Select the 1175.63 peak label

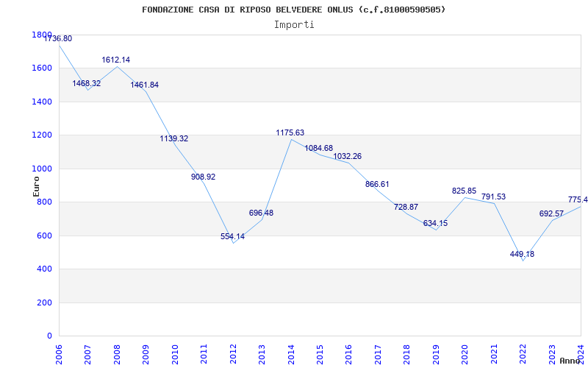(290, 132)
